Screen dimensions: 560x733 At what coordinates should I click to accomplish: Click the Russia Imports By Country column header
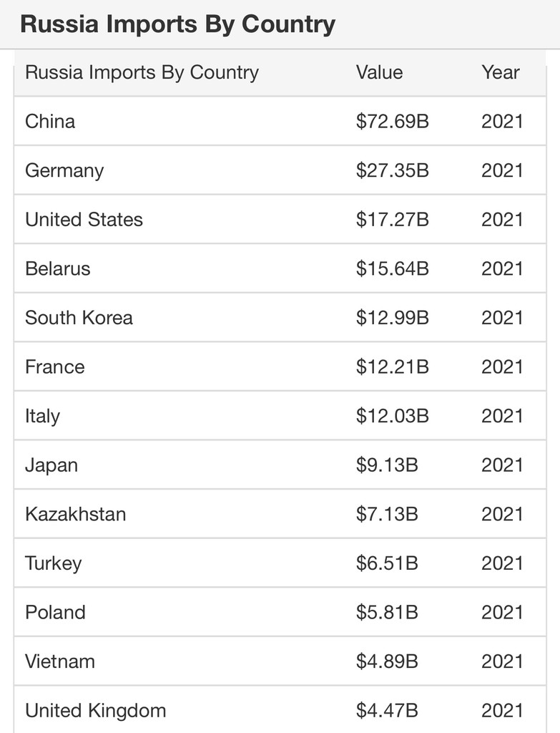click(x=142, y=73)
